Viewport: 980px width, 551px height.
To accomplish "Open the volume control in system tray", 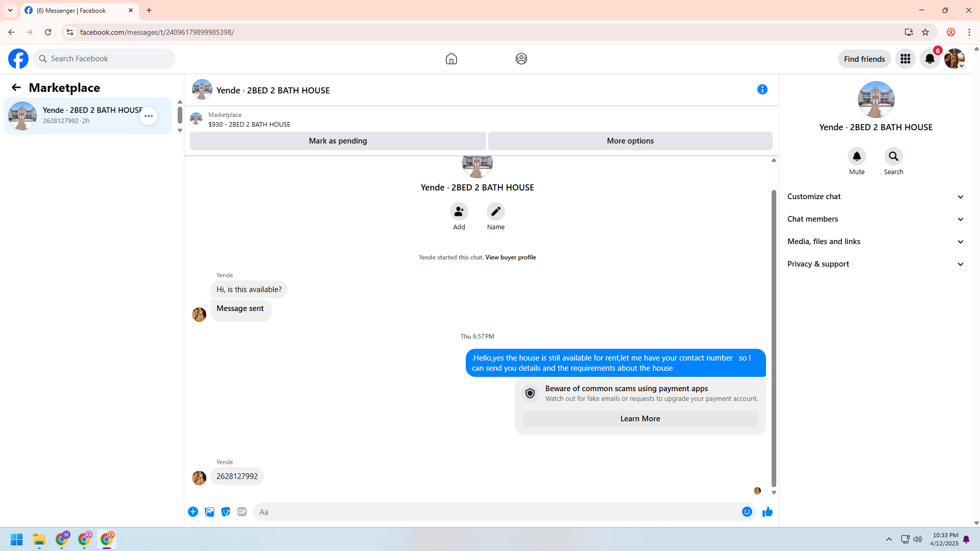I will click(x=918, y=539).
